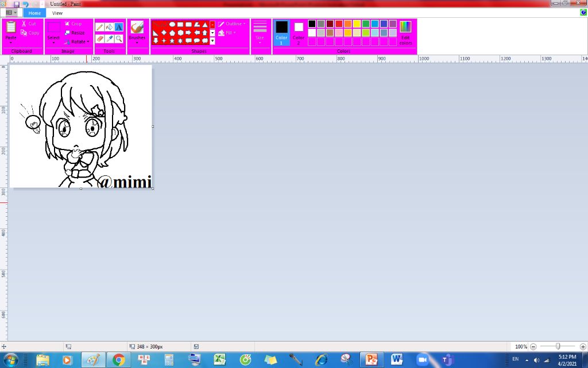Image resolution: width=588 pixels, height=368 pixels.
Task: Choose the Four-point star shape
Action: tap(164, 41)
